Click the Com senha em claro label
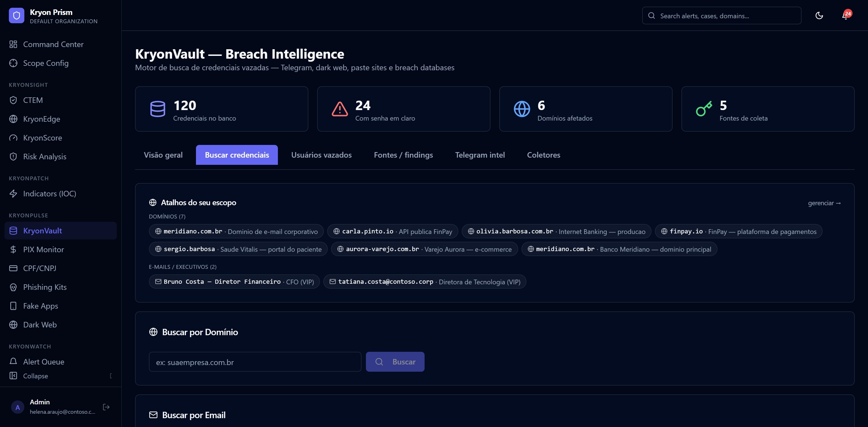This screenshot has width=868, height=427. 385,119
